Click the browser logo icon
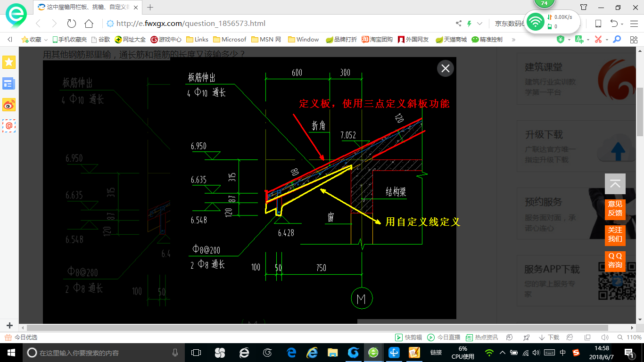The image size is (644, 362). click(x=16, y=16)
